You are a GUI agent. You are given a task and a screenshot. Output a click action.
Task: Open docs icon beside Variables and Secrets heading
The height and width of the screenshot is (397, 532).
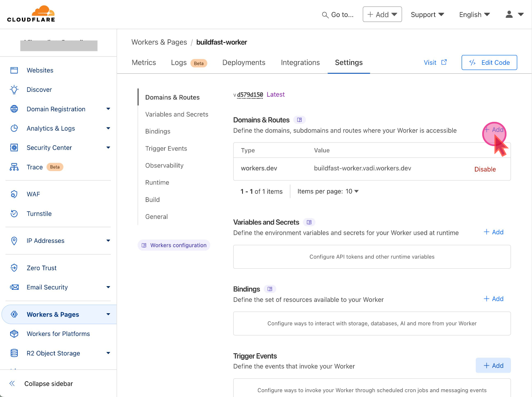pos(309,222)
